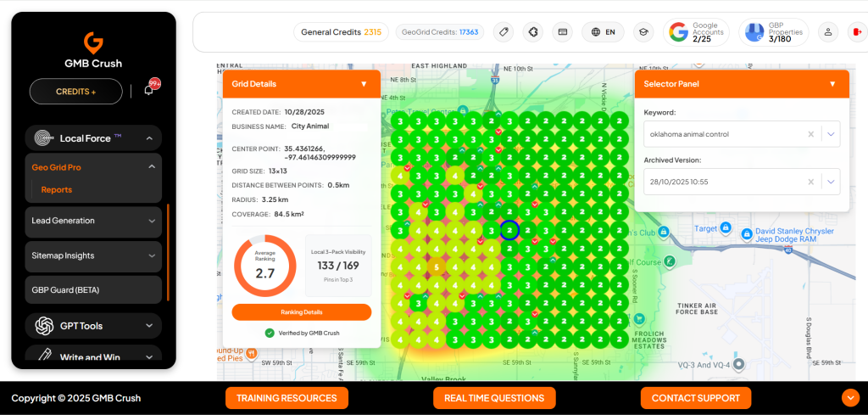This screenshot has width=868, height=415.
Task: Click the business name 'City Animal'
Action: click(310, 126)
